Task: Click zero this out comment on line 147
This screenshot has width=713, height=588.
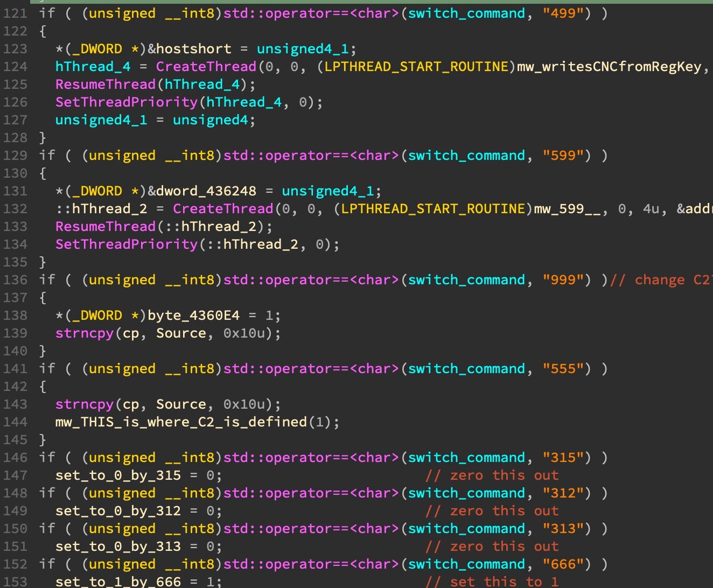Action: (492, 475)
